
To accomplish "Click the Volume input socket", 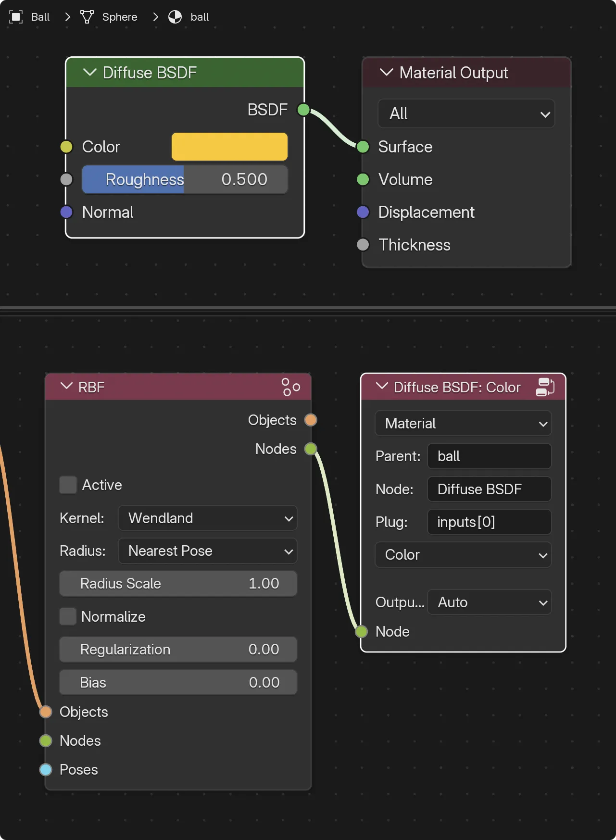I will pyautogui.click(x=363, y=179).
